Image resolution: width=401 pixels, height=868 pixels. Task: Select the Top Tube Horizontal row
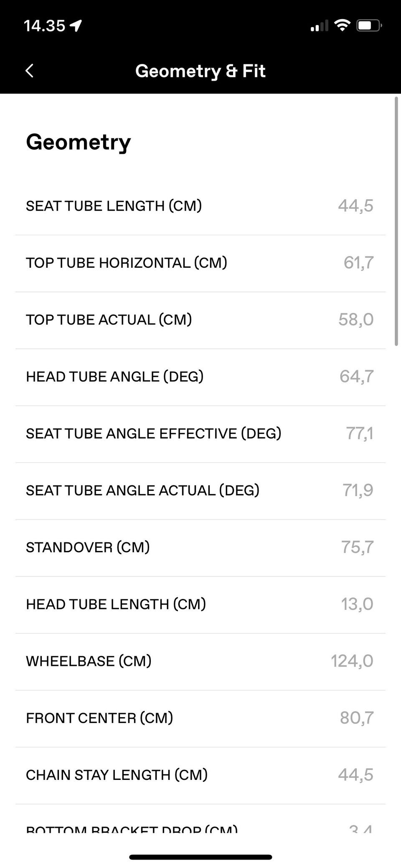point(200,263)
